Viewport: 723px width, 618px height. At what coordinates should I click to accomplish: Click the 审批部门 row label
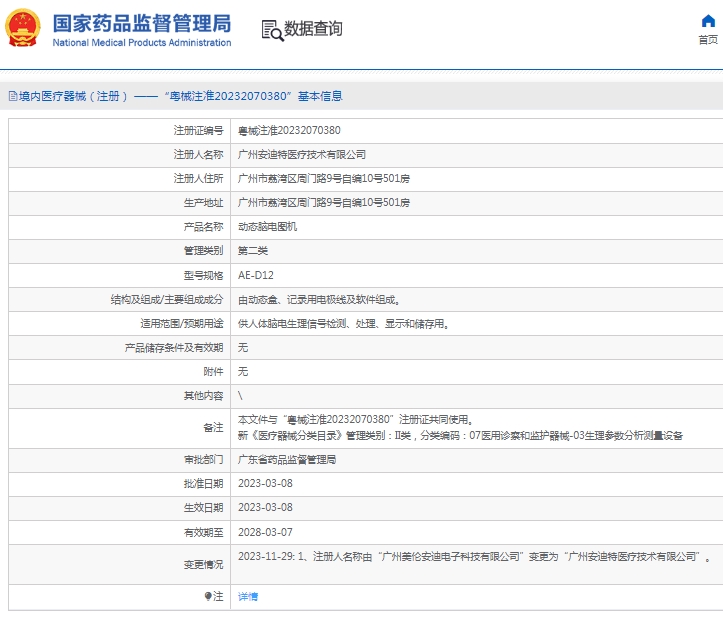203,460
